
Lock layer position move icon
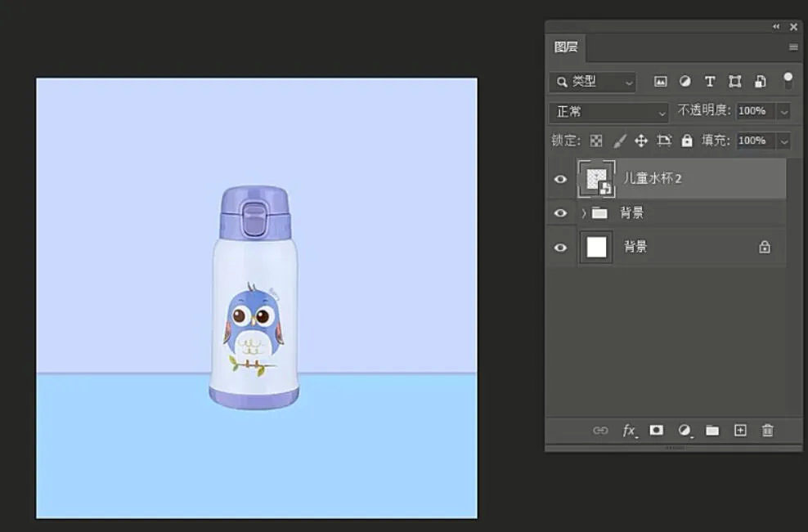(x=641, y=141)
